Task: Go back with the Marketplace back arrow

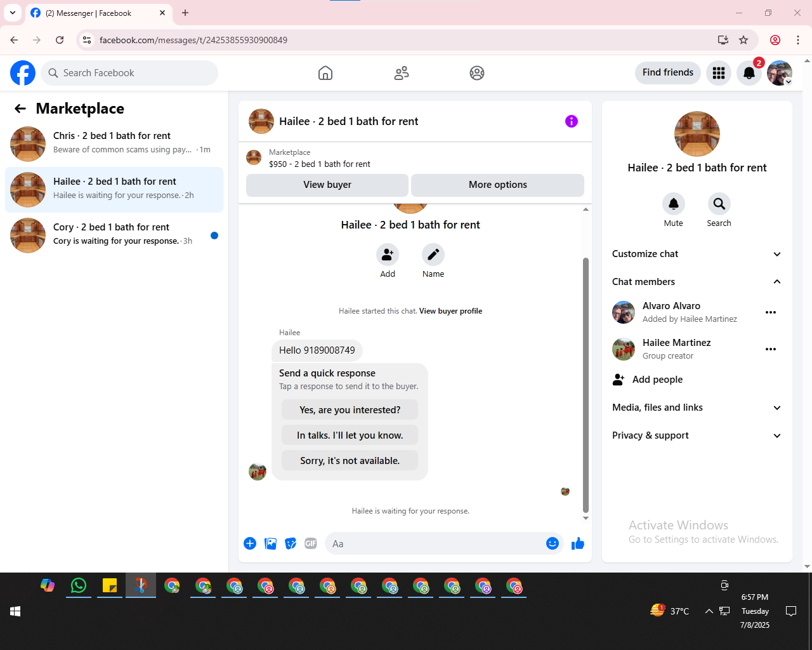Action: click(20, 109)
